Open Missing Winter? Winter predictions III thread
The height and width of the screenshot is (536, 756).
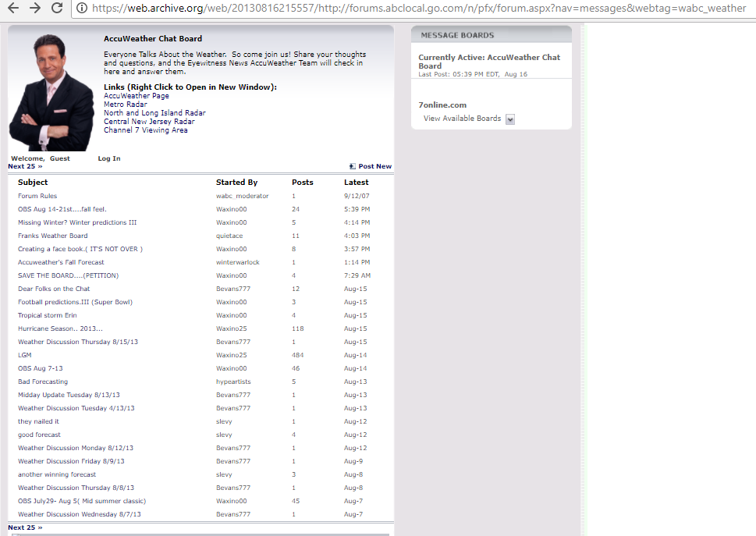[x=77, y=222]
